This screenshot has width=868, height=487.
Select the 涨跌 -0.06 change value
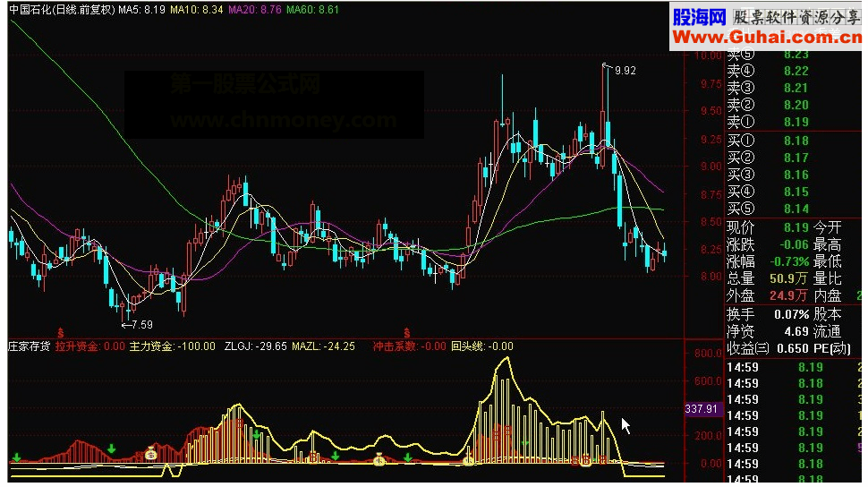(x=769, y=244)
